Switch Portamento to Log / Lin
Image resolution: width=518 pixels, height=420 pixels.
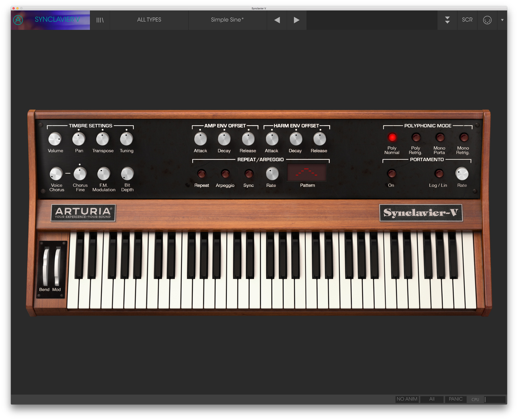(438, 173)
